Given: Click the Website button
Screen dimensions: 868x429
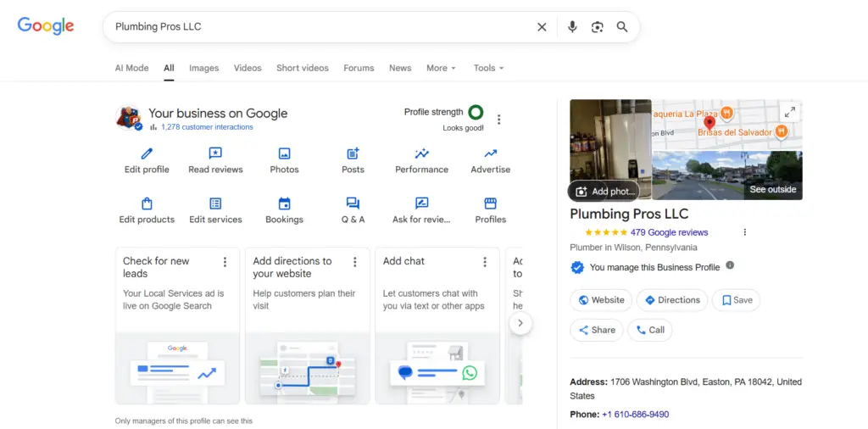Looking at the screenshot, I should point(601,300).
